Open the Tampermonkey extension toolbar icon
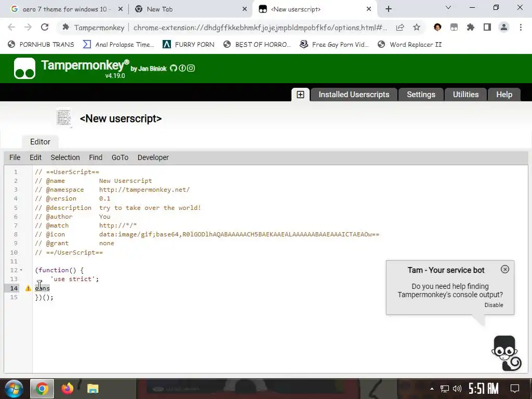The height and width of the screenshot is (399, 532). (454, 27)
